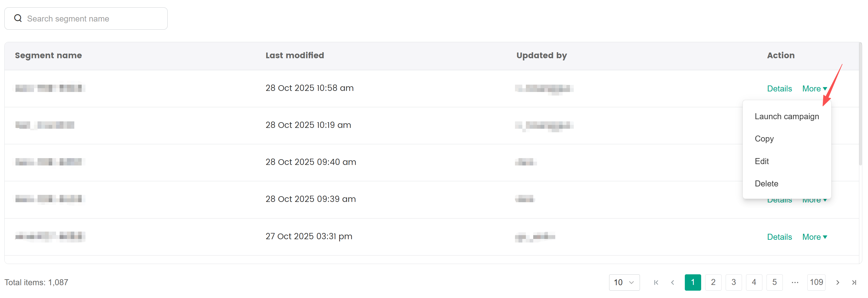
Task: Focus the Search segment name field
Action: coord(94,19)
